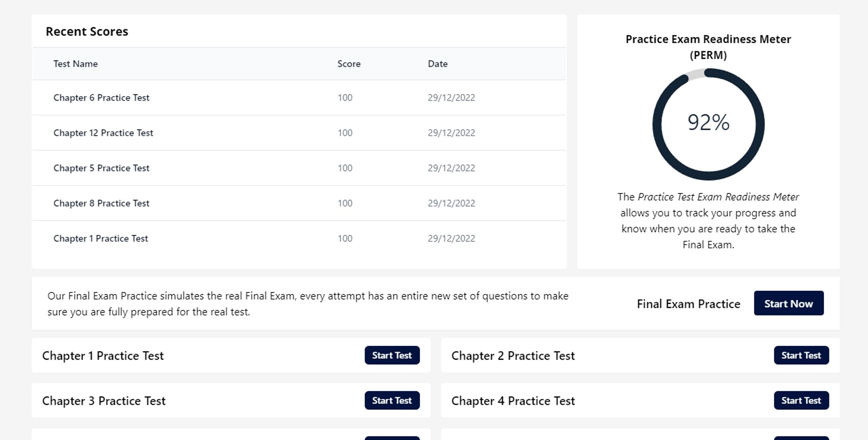This screenshot has height=440, width=868.
Task: Click the Score column header
Action: coord(349,64)
